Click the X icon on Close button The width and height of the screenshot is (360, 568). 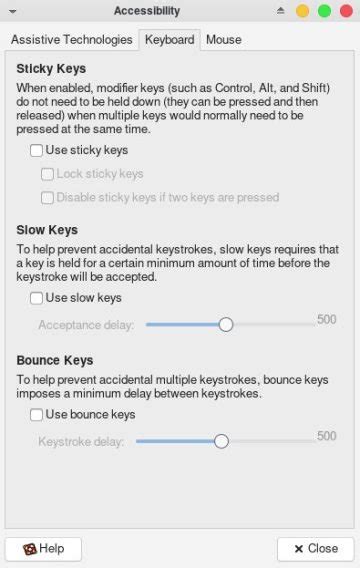299,549
